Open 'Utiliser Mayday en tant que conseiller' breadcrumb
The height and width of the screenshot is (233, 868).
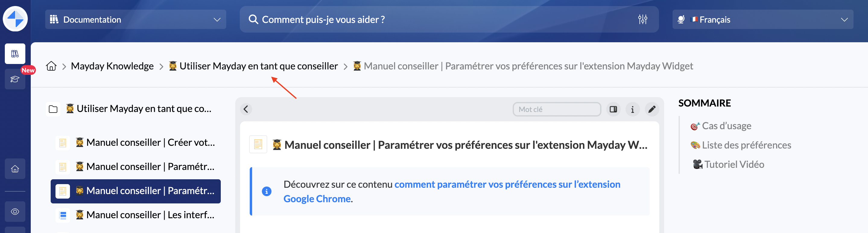(258, 66)
